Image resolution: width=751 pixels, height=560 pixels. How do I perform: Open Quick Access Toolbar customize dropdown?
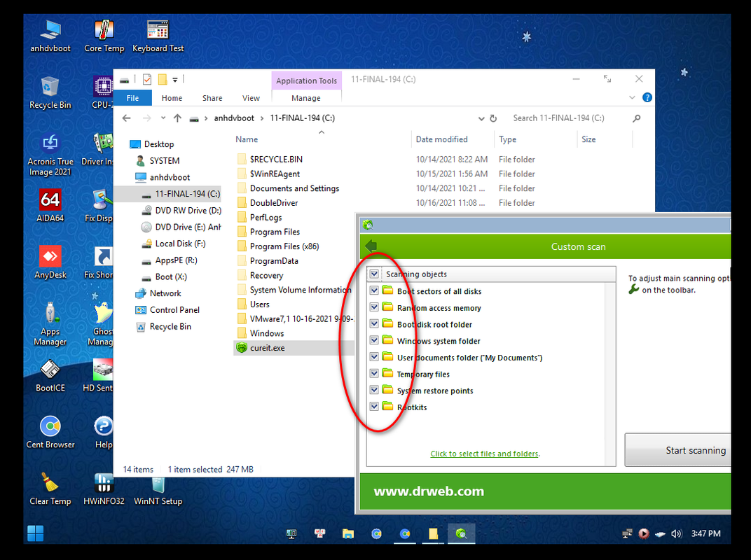pyautogui.click(x=175, y=80)
